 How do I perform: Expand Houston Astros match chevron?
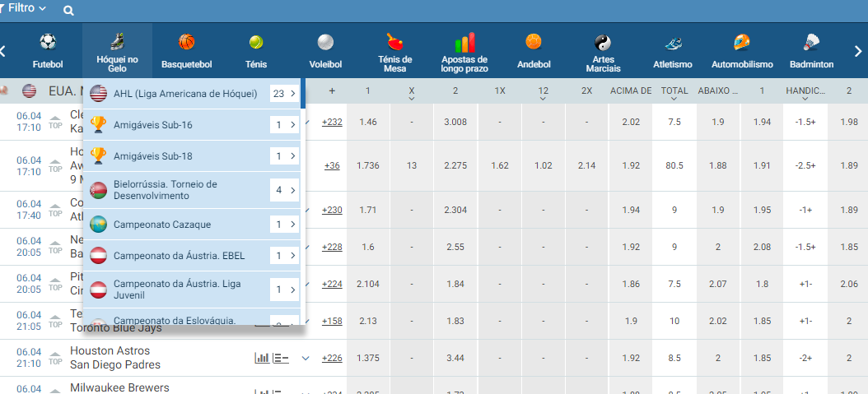(306, 358)
